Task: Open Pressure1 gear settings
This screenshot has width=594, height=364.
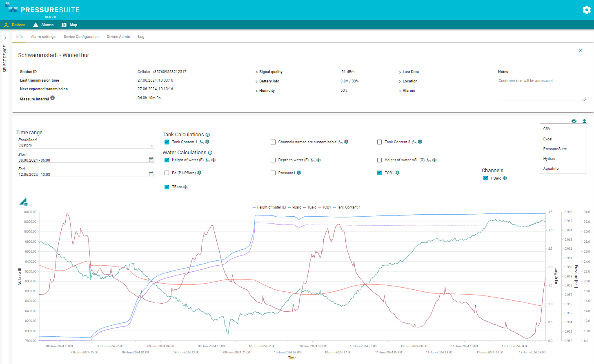Action: (x=299, y=173)
